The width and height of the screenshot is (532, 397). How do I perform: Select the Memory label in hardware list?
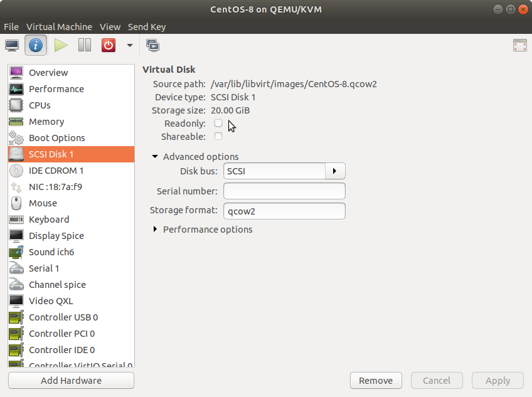46,122
